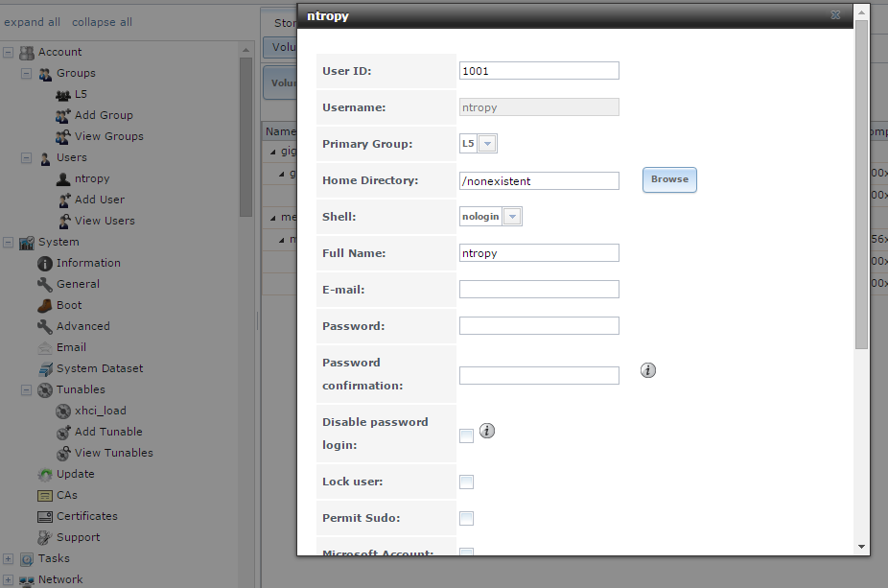Click the Add User icon

(x=64, y=200)
